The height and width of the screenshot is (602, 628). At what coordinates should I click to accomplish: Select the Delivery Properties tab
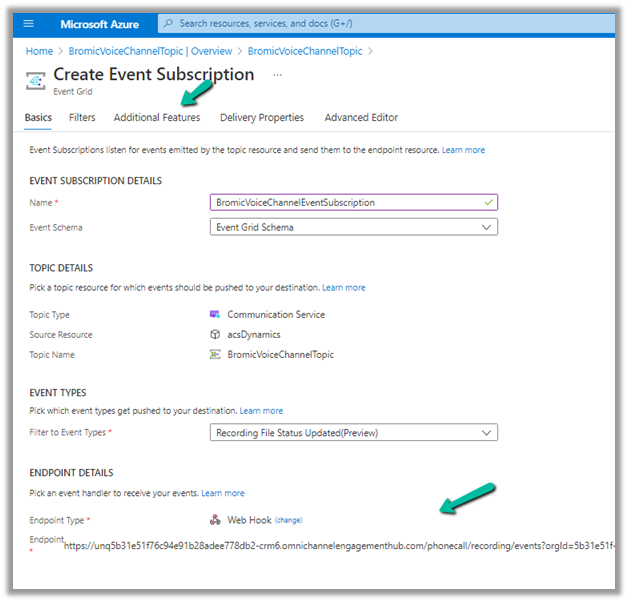click(x=261, y=118)
